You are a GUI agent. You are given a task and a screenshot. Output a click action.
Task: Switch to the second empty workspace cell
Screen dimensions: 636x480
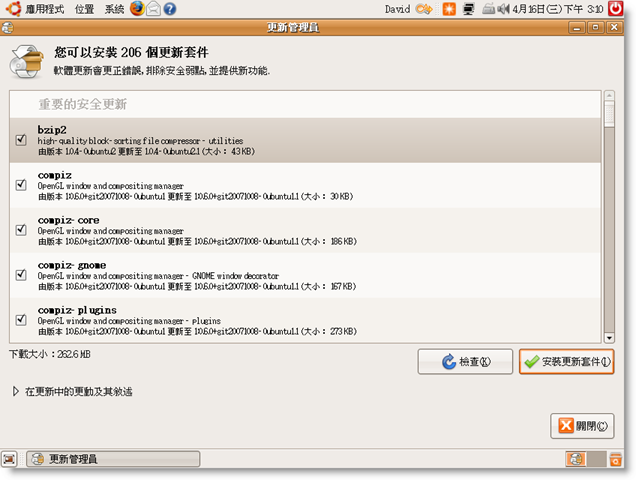point(597,459)
